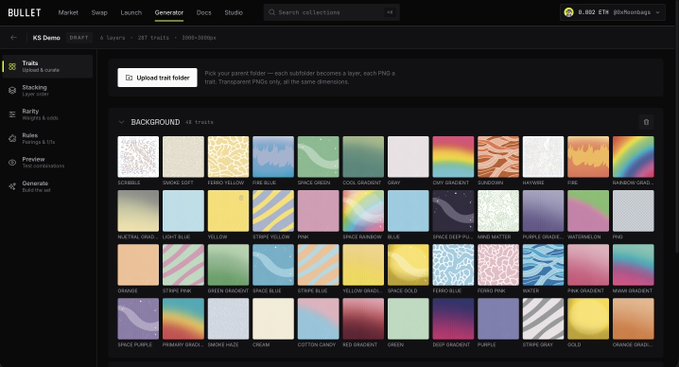Image resolution: width=679 pixels, height=367 pixels.
Task: Collapse the BACKGROUND layer section
Action: coord(121,122)
